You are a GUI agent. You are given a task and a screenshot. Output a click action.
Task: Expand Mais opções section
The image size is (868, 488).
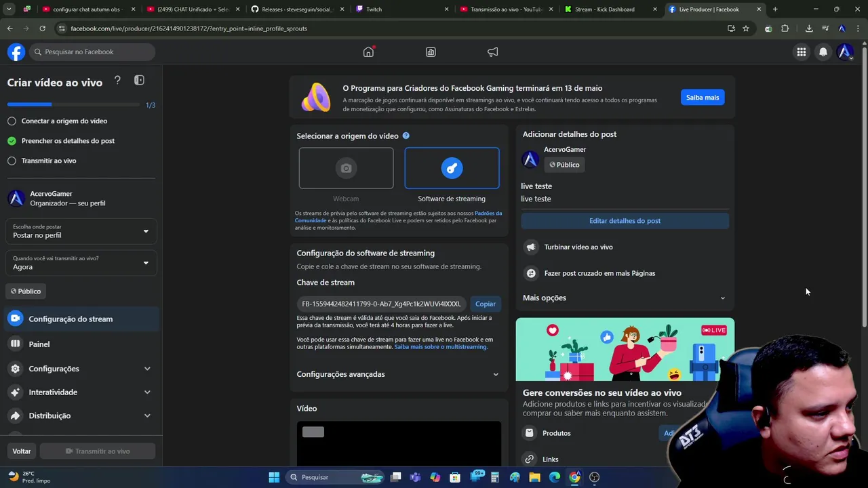pos(624,298)
